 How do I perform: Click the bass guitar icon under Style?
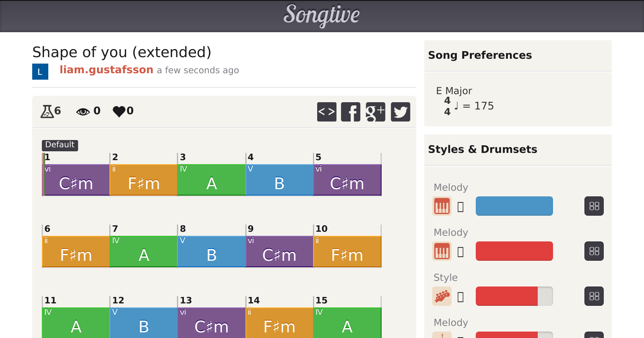point(442,297)
